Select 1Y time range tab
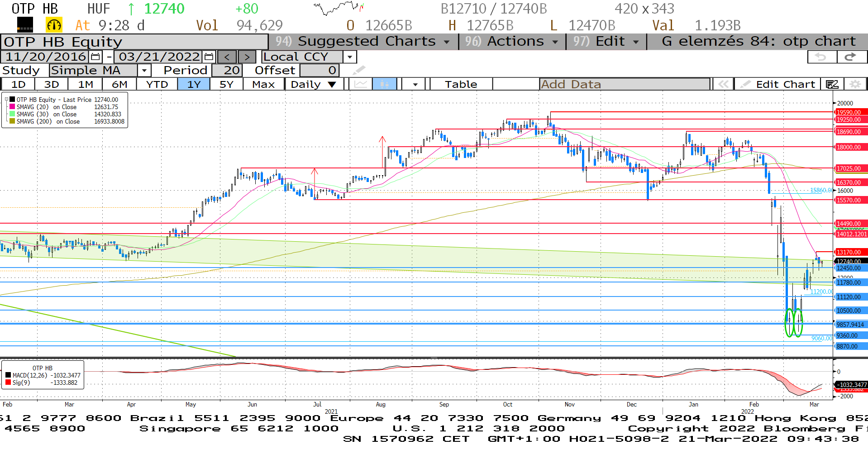The image size is (868, 464). [194, 84]
